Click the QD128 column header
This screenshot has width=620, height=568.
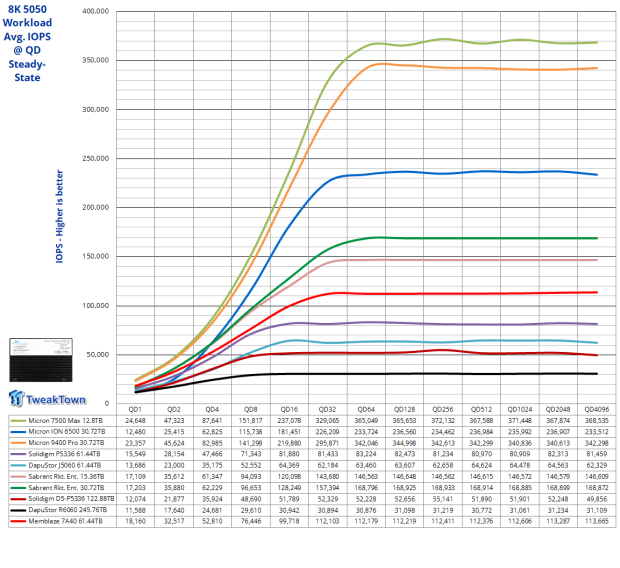[405, 409]
